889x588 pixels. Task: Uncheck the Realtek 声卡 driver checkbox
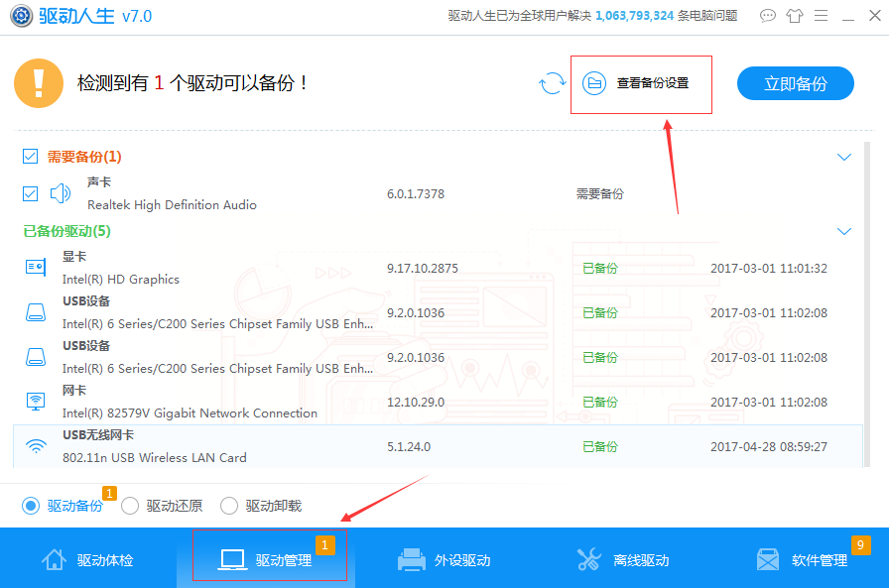click(30, 193)
